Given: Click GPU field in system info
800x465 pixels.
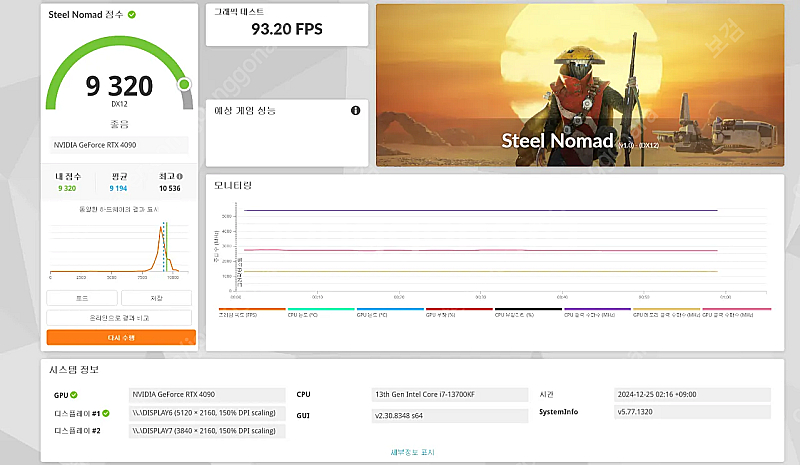Looking at the screenshot, I should [x=207, y=395].
